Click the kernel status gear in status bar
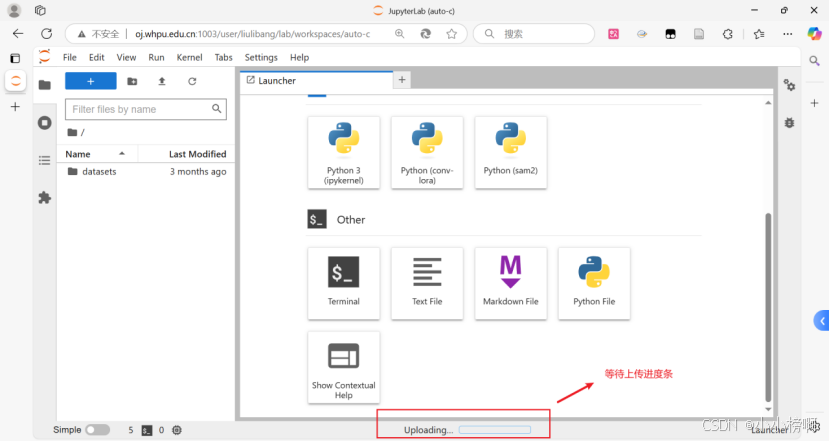 [x=177, y=430]
